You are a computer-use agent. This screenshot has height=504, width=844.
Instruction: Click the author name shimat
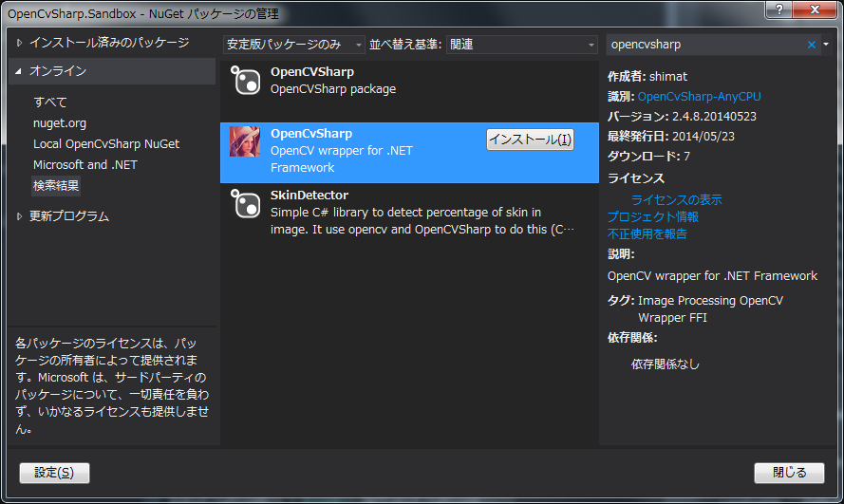pyautogui.click(x=668, y=77)
